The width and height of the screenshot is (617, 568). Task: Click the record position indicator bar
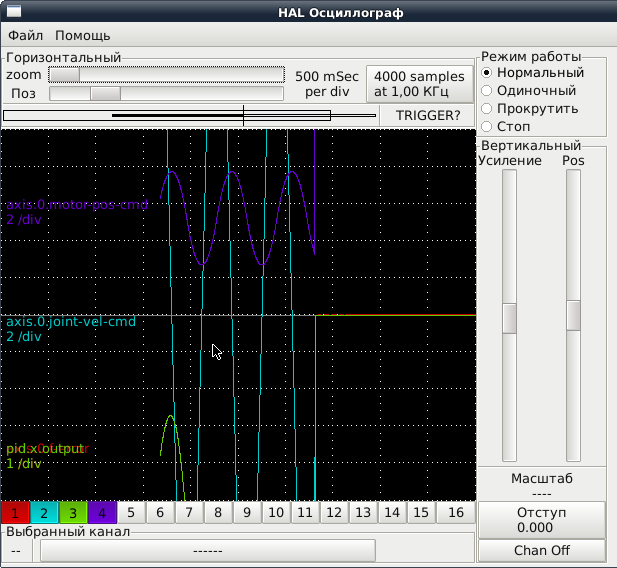point(190,115)
